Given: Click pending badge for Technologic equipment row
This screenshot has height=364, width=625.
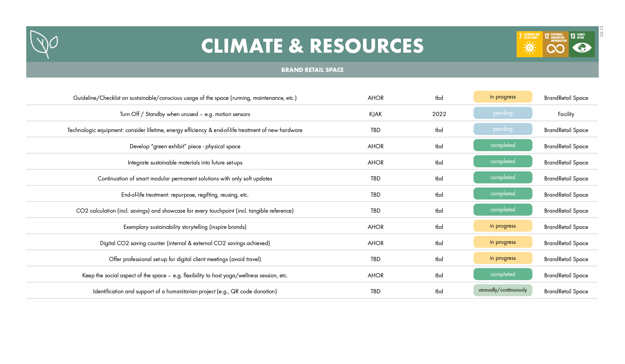Looking at the screenshot, I should point(502,129).
